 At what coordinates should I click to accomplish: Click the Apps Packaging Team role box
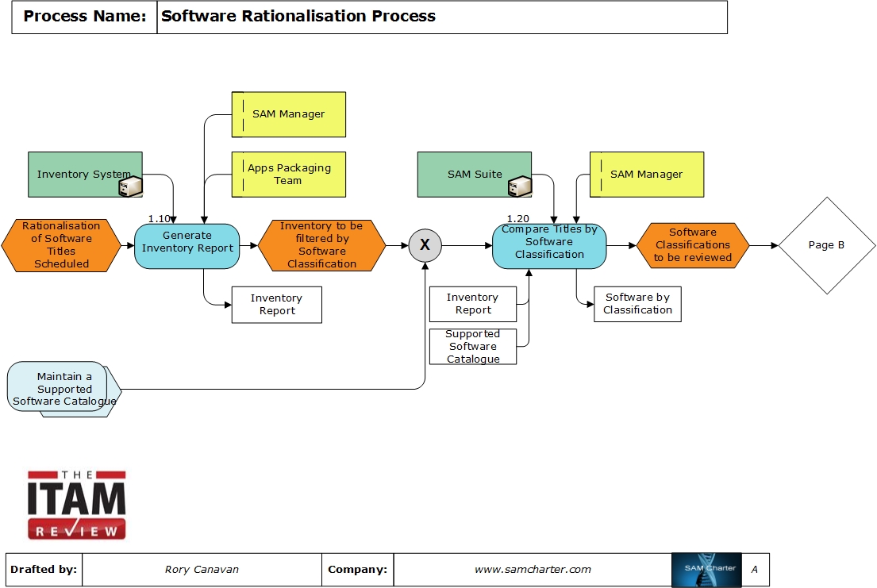pos(289,175)
